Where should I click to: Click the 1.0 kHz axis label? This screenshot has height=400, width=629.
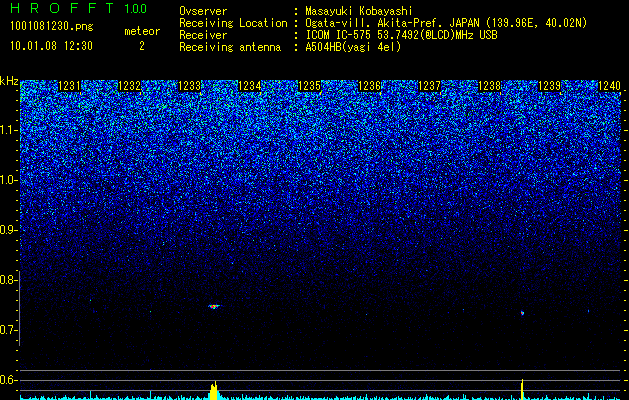click(8, 180)
